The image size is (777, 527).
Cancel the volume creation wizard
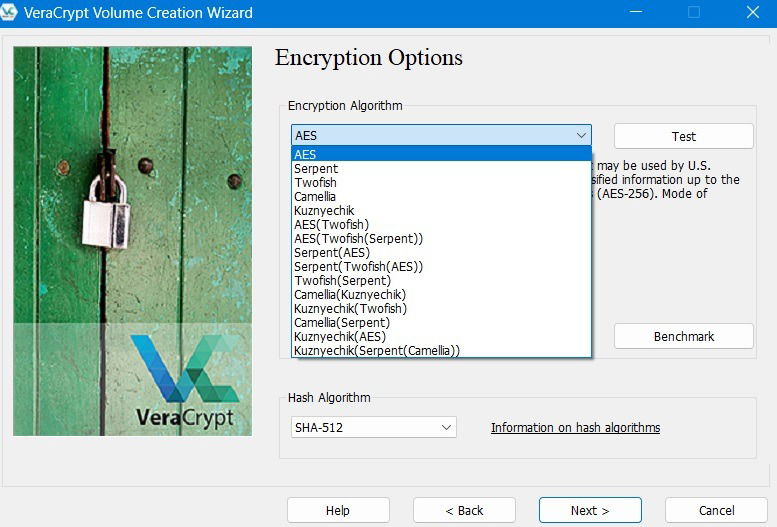click(717, 510)
